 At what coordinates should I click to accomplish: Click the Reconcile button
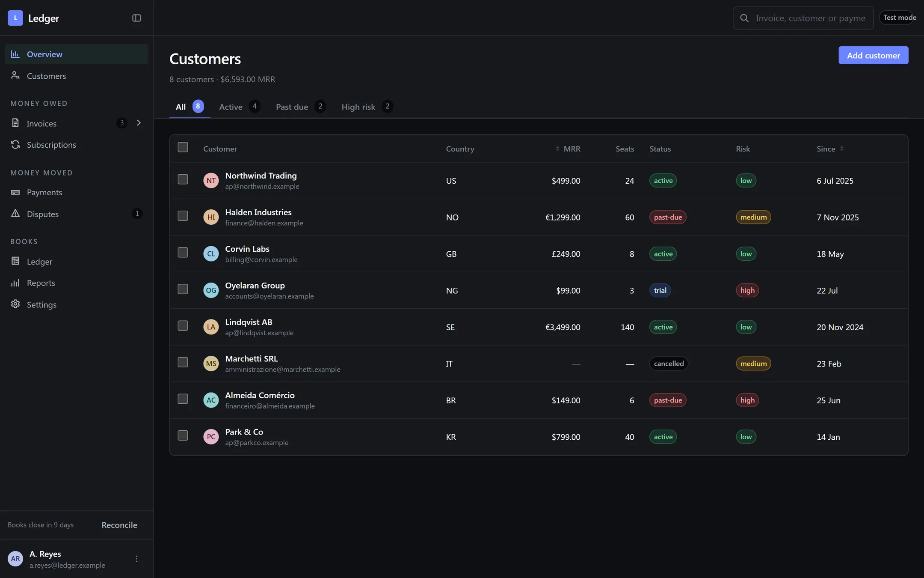point(119,525)
